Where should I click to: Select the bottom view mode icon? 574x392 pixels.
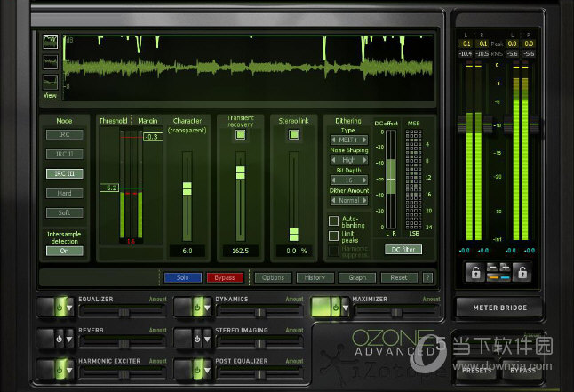[50, 82]
